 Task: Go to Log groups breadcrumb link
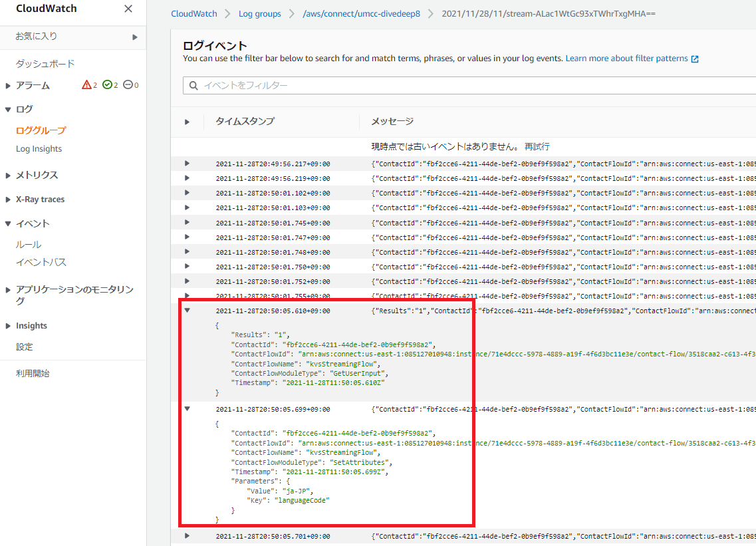click(259, 13)
